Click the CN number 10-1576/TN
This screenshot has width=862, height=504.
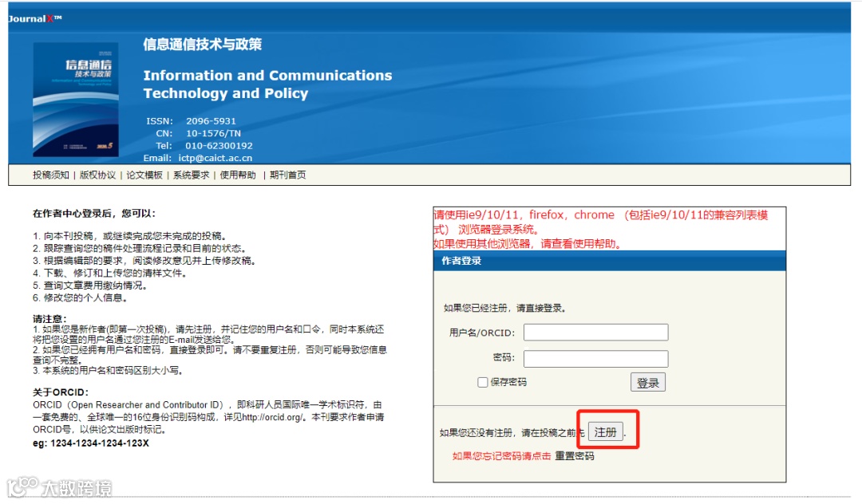point(213,133)
